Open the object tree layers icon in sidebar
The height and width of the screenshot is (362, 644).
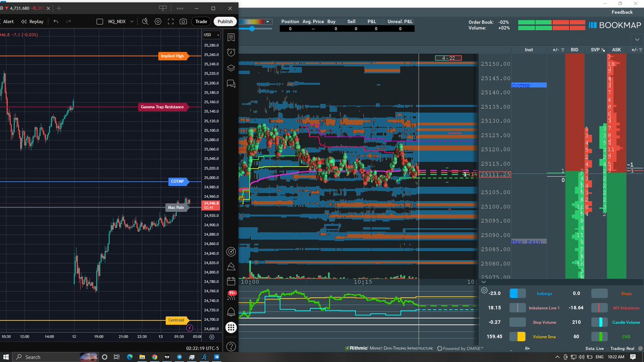231,68
